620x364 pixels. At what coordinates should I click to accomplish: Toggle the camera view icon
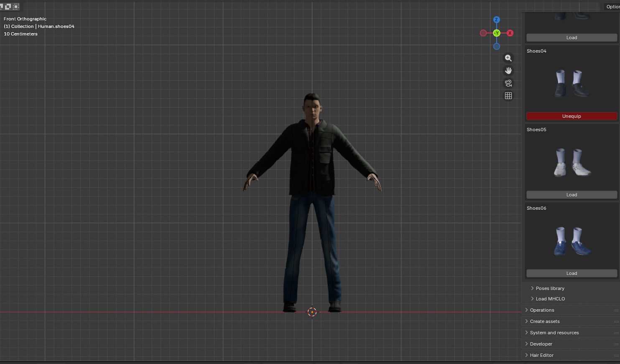508,83
